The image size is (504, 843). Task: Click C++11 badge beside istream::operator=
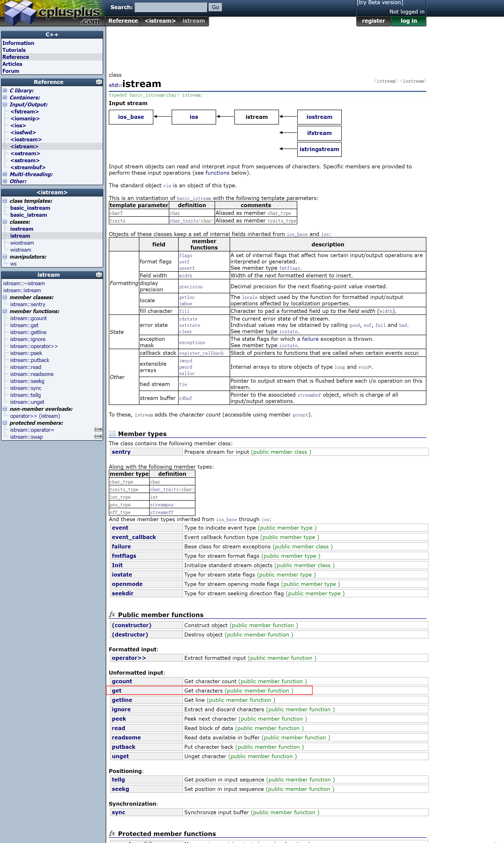coord(98,430)
